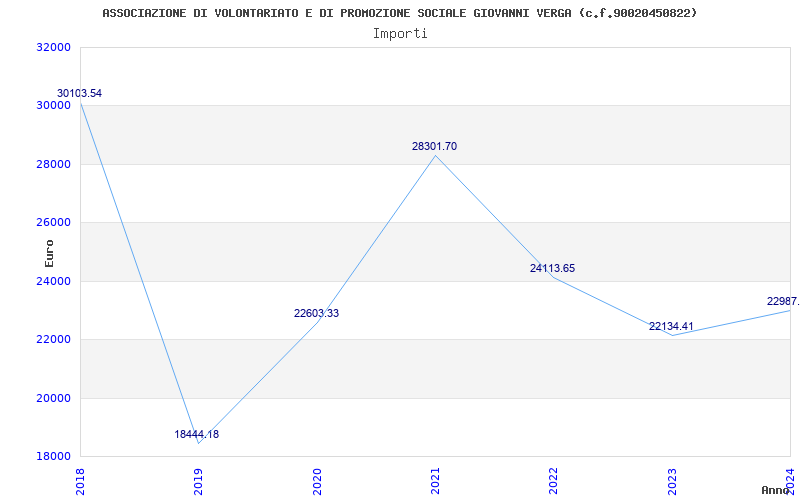Click the partially shown 22987 data label
This screenshot has height=500, width=800.
(783, 302)
